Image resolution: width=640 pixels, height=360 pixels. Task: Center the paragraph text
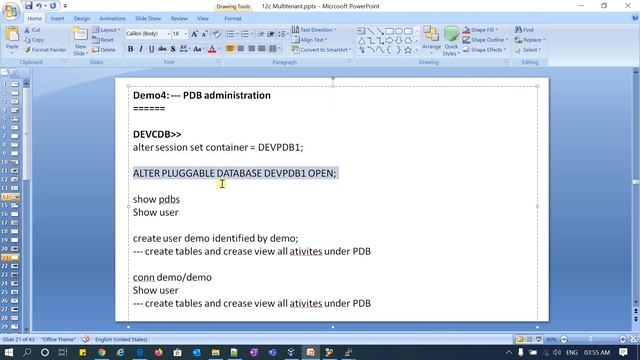[x=240, y=49]
